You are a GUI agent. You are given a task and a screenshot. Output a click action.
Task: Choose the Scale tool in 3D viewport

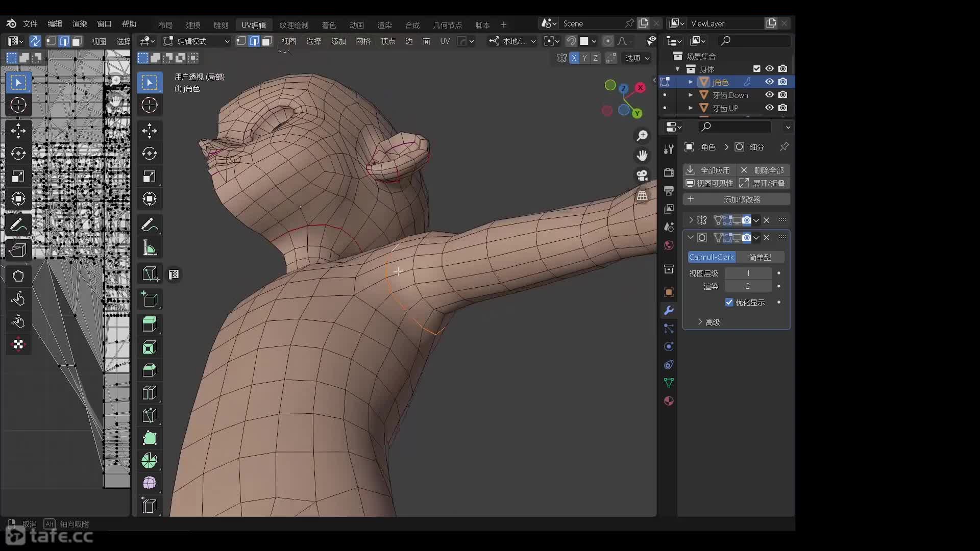coord(150,177)
